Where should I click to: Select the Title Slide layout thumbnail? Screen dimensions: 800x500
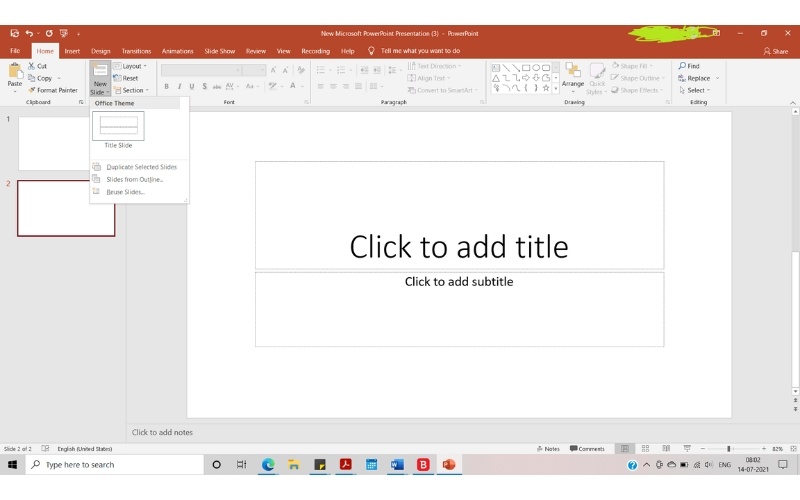(118, 126)
